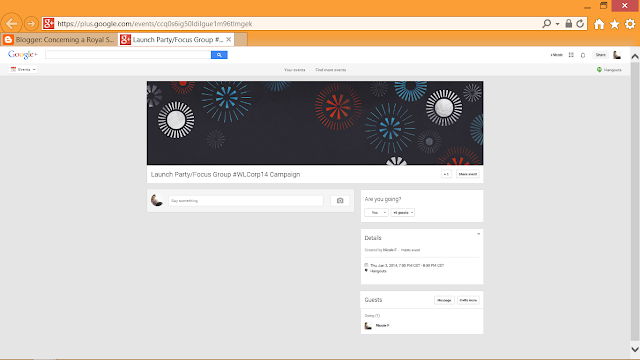Click the scrollbar down arrow
The width and height of the screenshot is (640, 360).
point(635,349)
